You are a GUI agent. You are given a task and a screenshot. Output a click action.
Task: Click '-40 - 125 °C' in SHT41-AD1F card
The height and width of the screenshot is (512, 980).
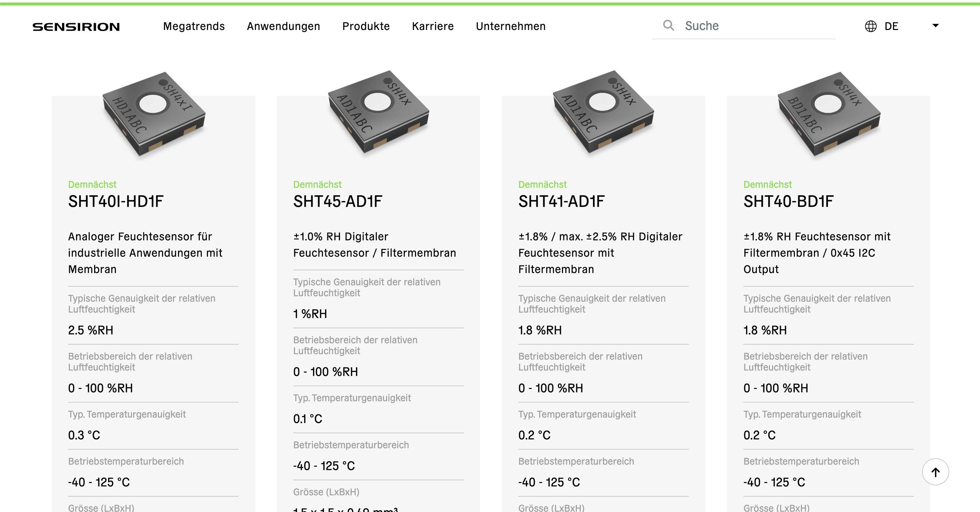[549, 482]
